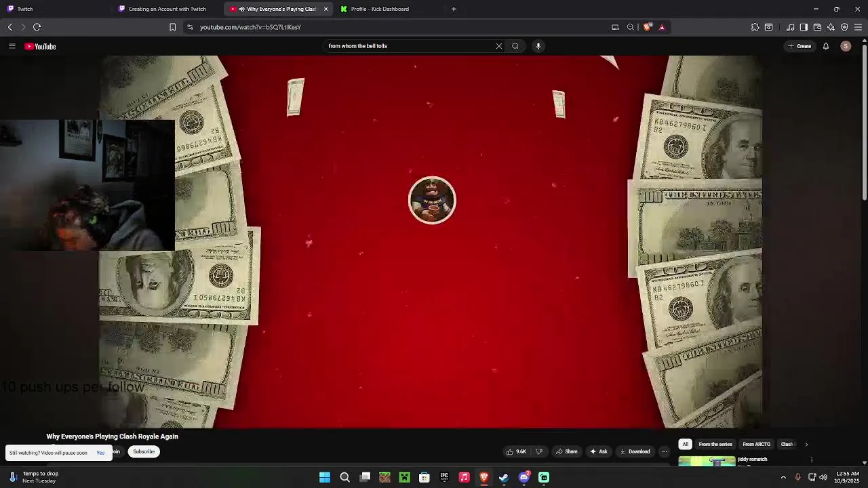
Task: Go back with the browser back arrow
Action: [9, 27]
